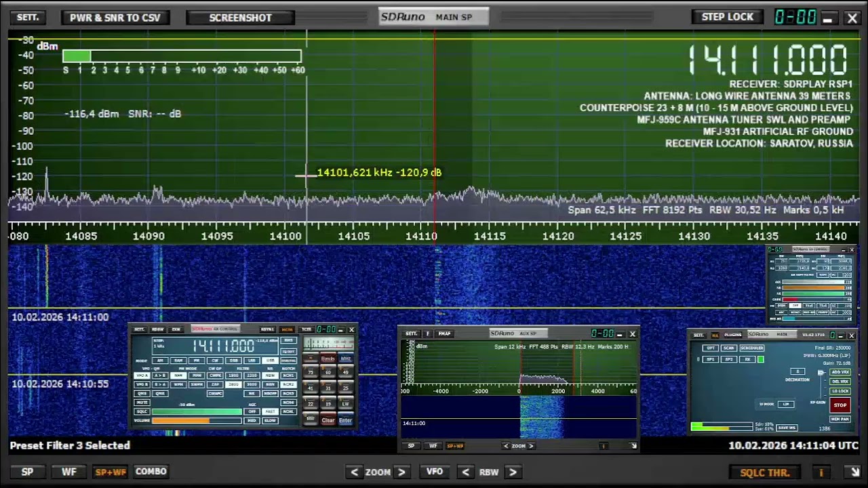Image resolution: width=868 pixels, height=488 pixels.
Task: Select the 22 band keypad button
Action: pos(311,403)
